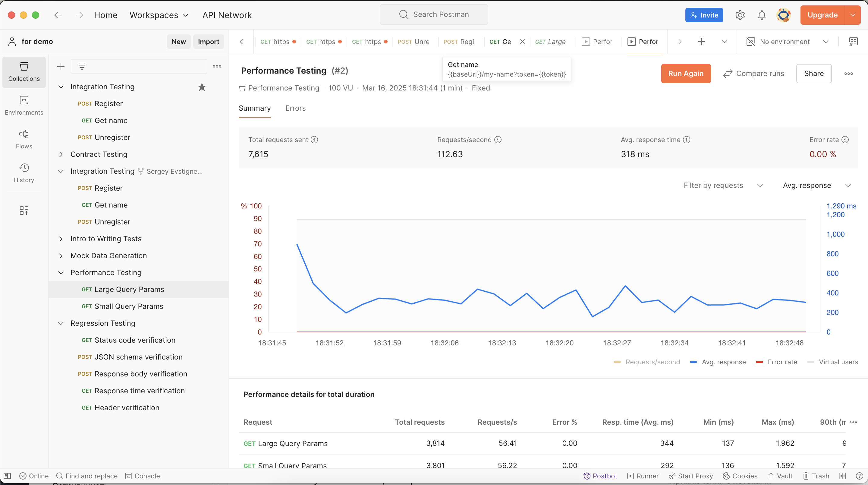Open the Collections sidebar panel
The height and width of the screenshot is (485, 868).
coord(24,72)
